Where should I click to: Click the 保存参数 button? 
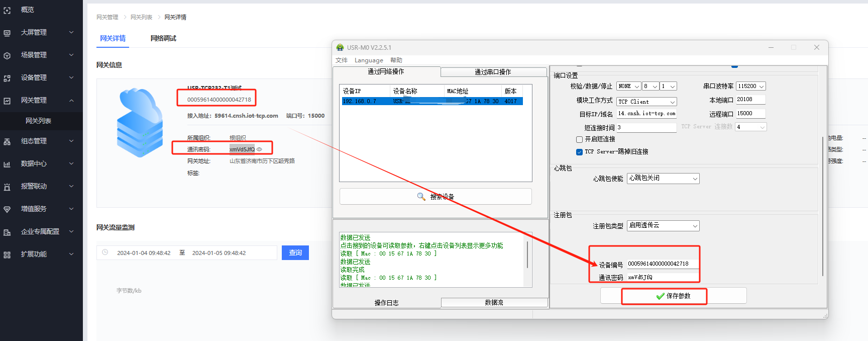click(x=673, y=296)
